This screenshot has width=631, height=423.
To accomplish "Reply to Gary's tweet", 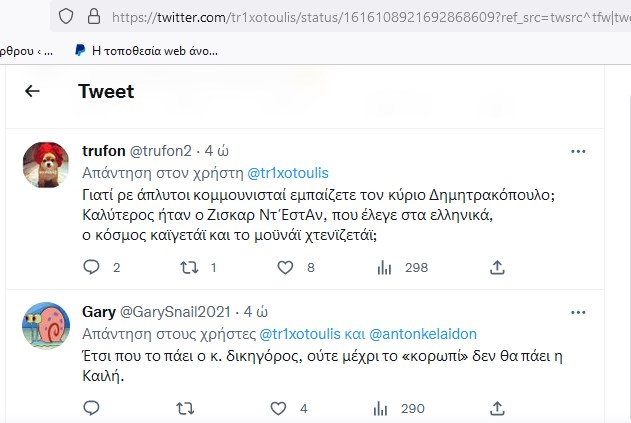I will (91, 408).
